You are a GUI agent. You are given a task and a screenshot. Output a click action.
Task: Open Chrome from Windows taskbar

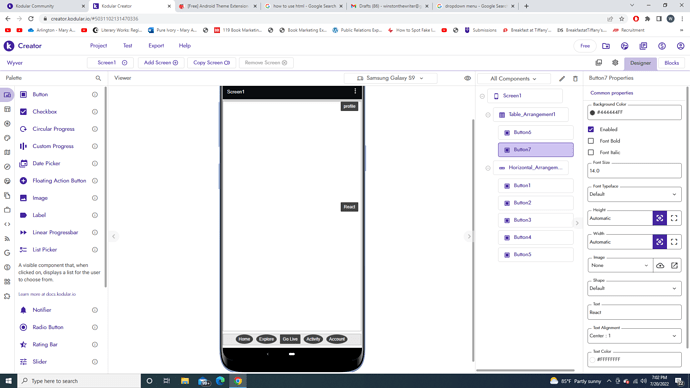pyautogui.click(x=238, y=381)
